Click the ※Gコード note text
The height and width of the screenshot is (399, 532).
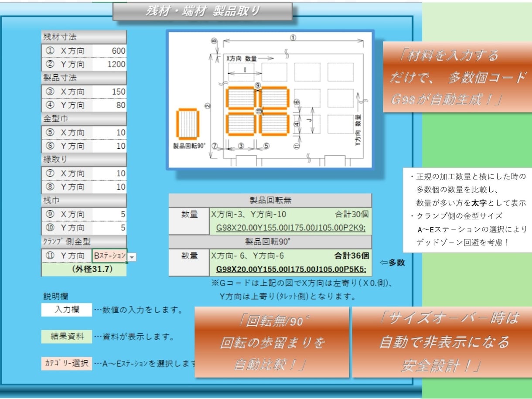[x=303, y=290]
